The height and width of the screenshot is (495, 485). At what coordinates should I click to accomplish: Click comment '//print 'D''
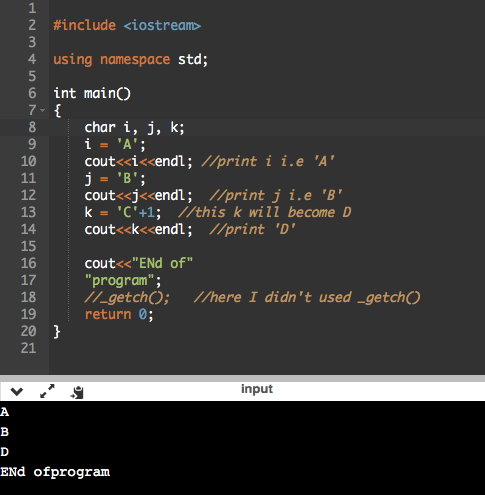[x=252, y=229]
